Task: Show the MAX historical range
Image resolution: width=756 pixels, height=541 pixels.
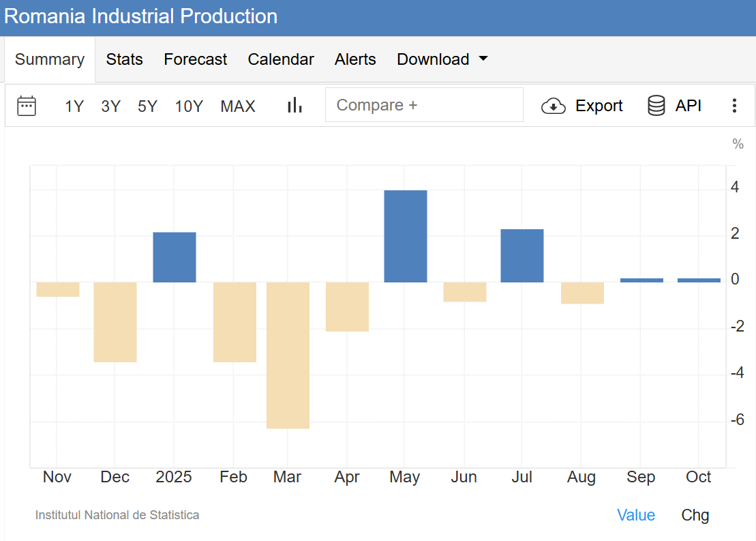Action: 238,106
